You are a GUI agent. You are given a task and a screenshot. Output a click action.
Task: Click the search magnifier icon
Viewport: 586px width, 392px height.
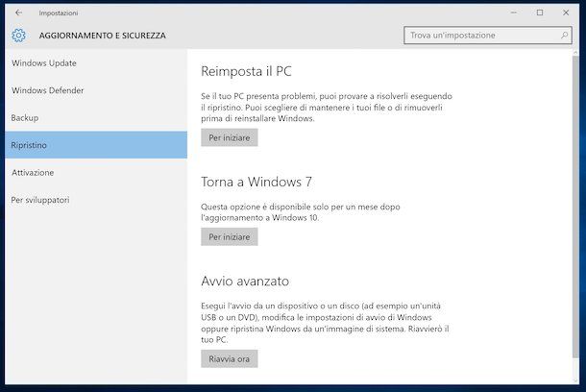point(564,36)
